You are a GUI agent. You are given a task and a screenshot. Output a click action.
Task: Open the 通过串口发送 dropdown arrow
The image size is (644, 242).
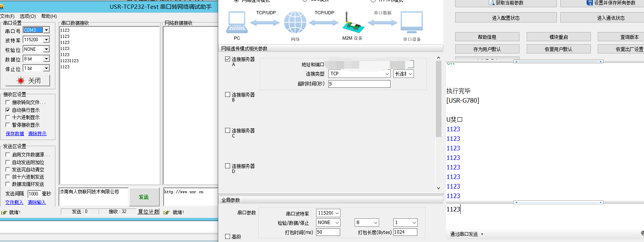pyautogui.click(x=482, y=234)
